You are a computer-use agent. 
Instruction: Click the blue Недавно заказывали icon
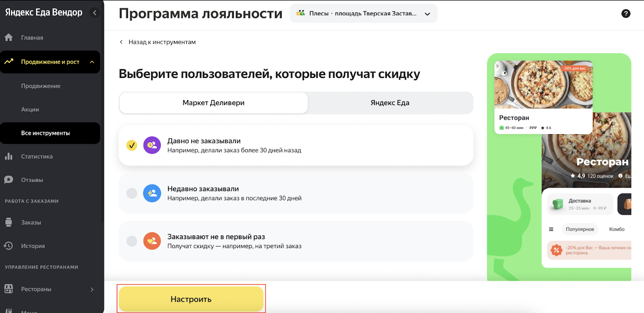152,193
